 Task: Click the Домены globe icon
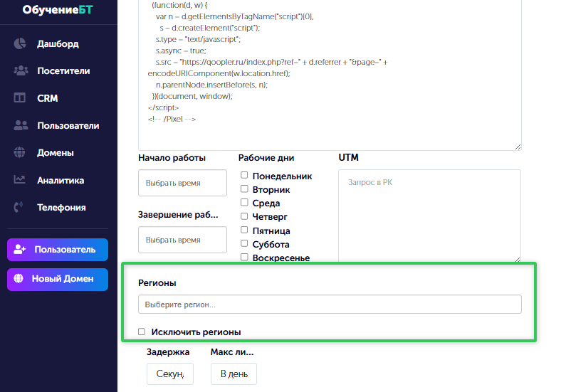point(20,152)
